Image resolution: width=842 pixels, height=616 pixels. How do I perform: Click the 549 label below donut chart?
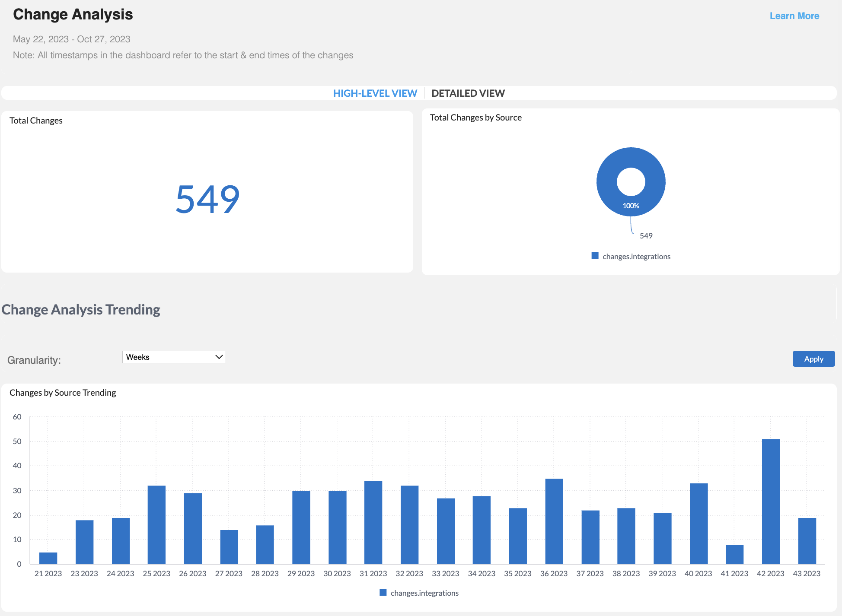coord(646,236)
